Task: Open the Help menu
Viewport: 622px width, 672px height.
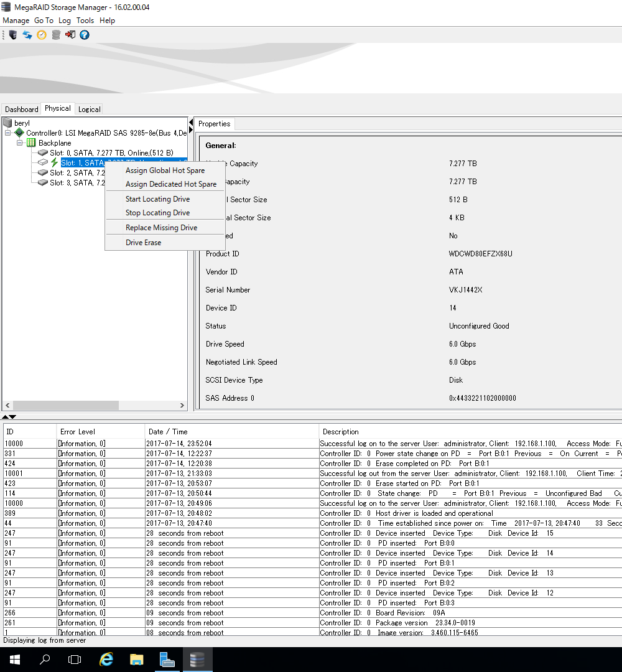Action: [107, 20]
